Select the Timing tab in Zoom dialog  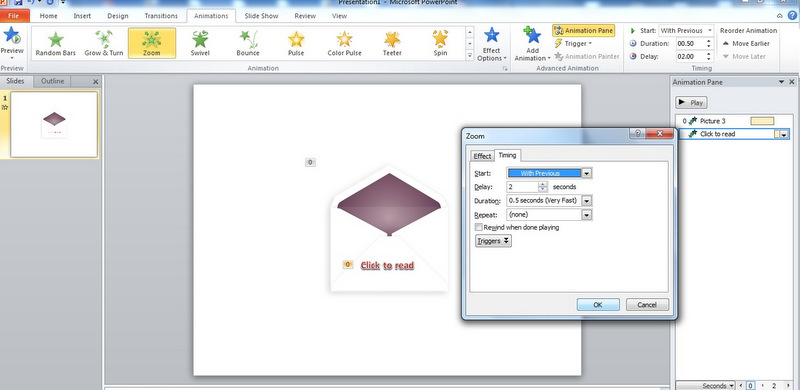[507, 155]
